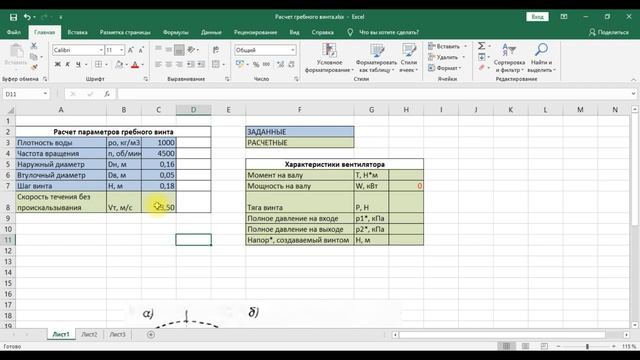Align text to the left
The image size is (640, 360).
158,64
